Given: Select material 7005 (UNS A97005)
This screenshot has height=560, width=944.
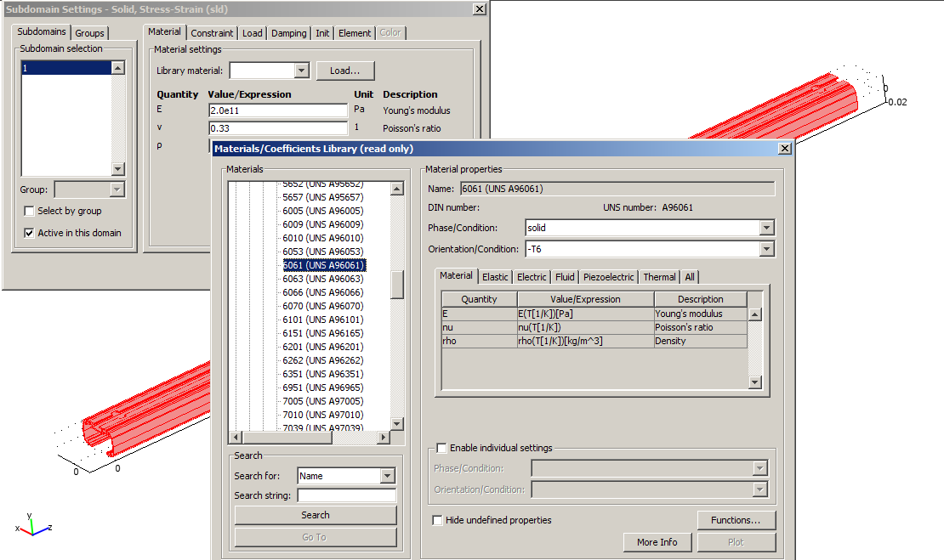Looking at the screenshot, I should tap(322, 401).
